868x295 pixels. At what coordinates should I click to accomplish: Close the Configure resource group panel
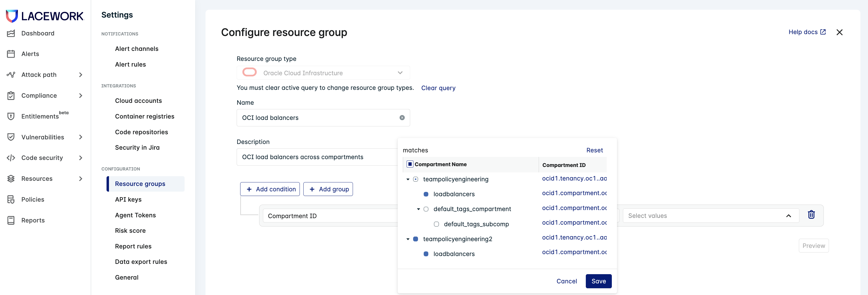click(x=839, y=32)
